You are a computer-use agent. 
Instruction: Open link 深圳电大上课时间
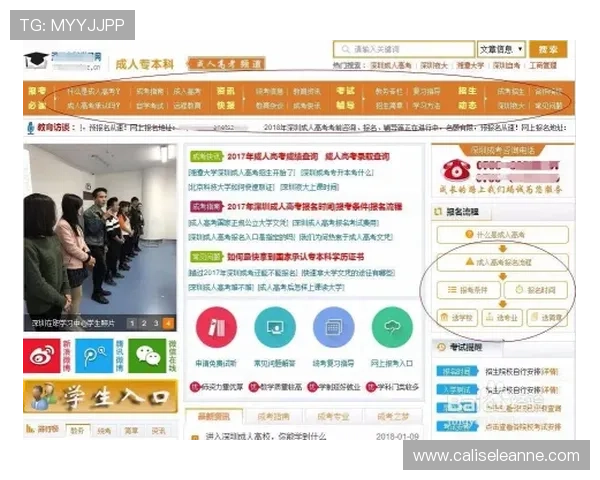click(x=310, y=187)
